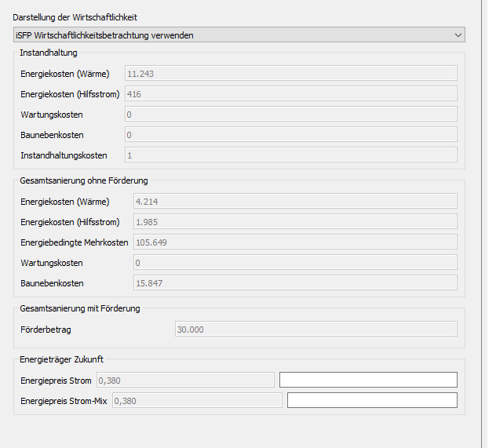Screen dimensions: 496x448
Task: Focus empty white field beside Energiepreis Strom-Mix
Action: click(x=372, y=401)
